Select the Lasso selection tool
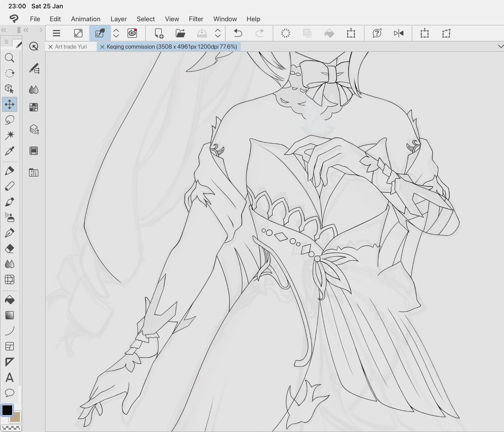 9,120
